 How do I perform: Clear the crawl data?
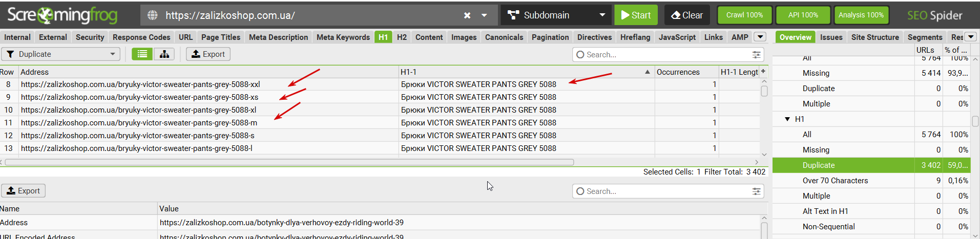click(687, 15)
